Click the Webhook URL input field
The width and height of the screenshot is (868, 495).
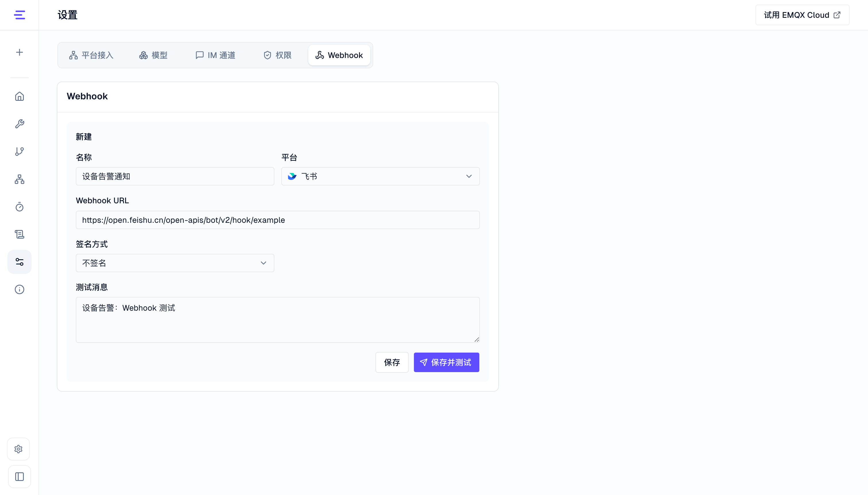click(278, 220)
